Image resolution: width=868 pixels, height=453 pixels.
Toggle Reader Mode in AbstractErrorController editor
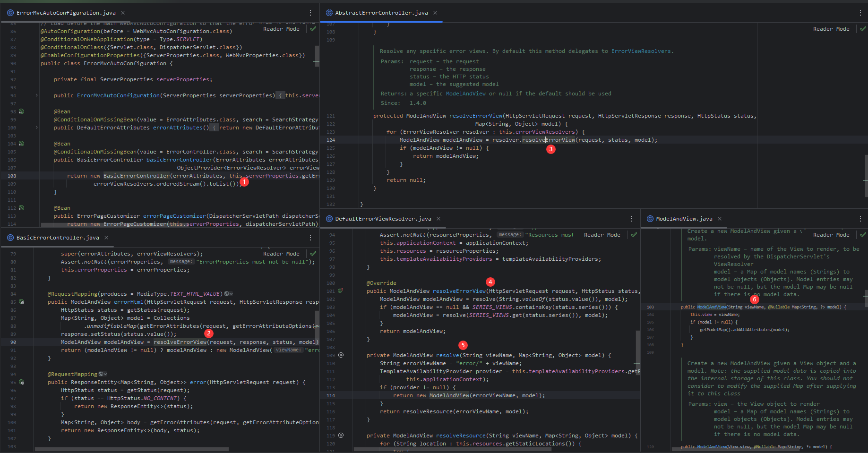831,29
